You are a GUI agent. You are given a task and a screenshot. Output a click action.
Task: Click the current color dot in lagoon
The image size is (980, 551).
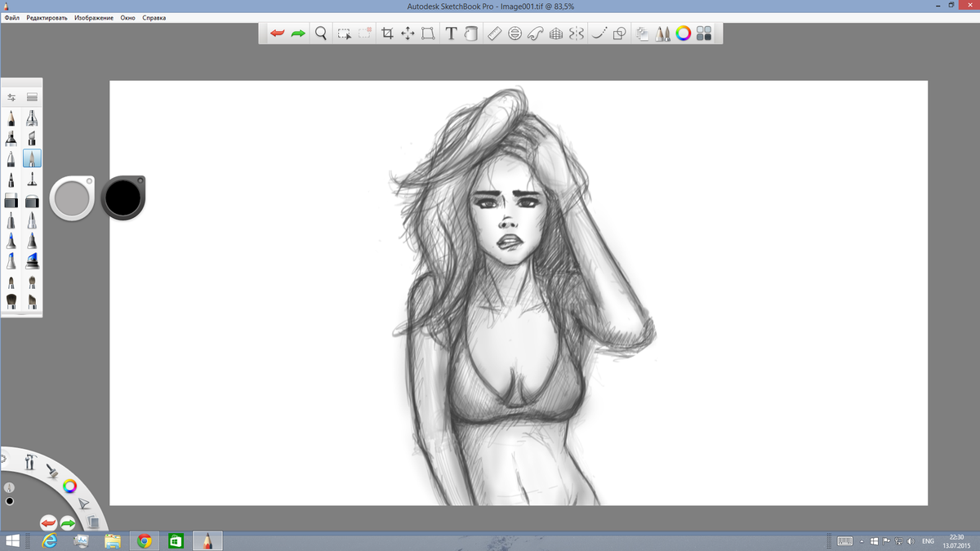click(10, 501)
